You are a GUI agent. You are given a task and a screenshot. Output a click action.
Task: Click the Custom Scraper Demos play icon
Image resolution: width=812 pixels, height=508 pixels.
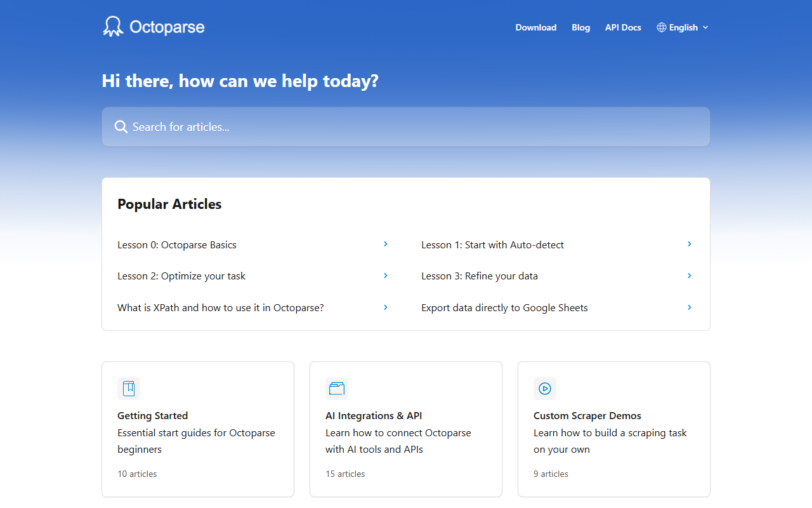[545, 389]
